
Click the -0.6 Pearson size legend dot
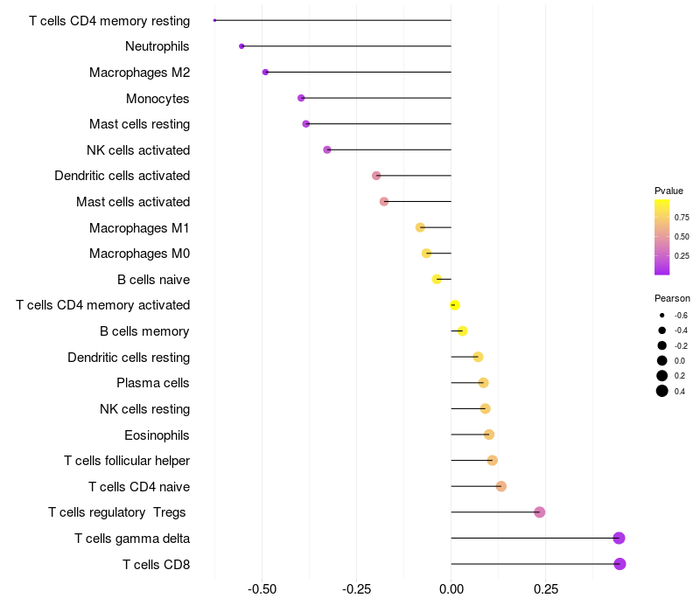pos(662,315)
